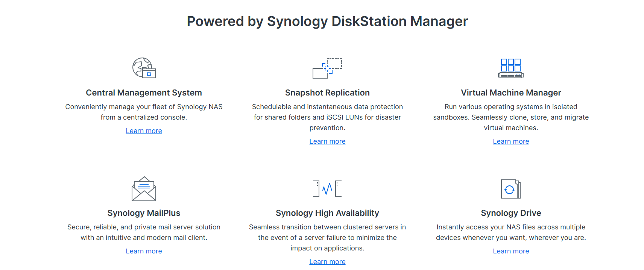Image resolution: width=644 pixels, height=270 pixels.
Task: Select the Synology Drive heading
Action: click(x=511, y=213)
